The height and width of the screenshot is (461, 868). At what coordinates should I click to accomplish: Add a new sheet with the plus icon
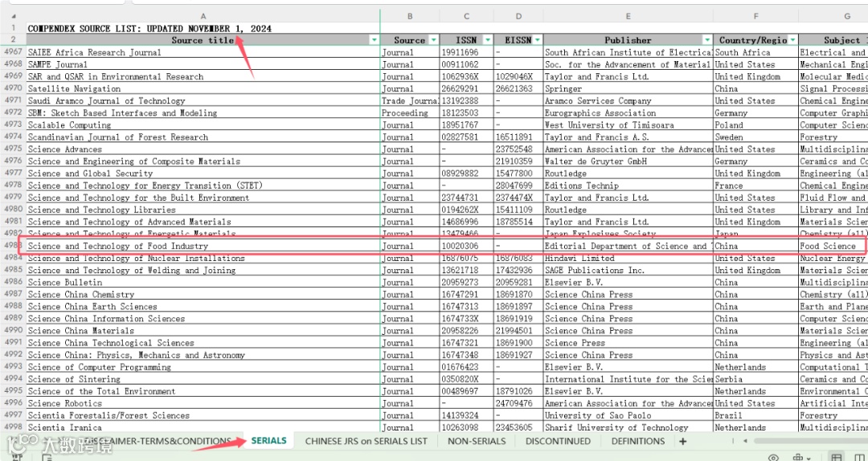[x=682, y=441]
